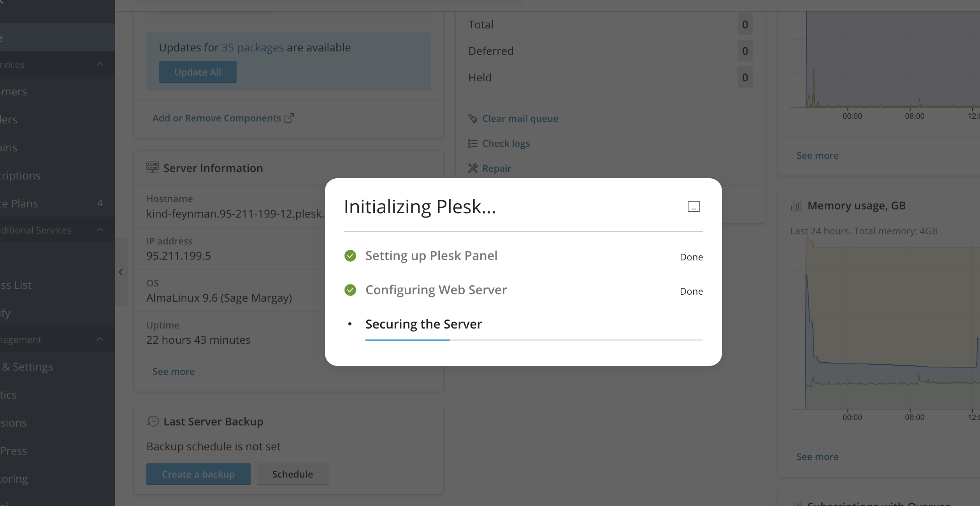Click the Check logs list icon

coord(473,144)
